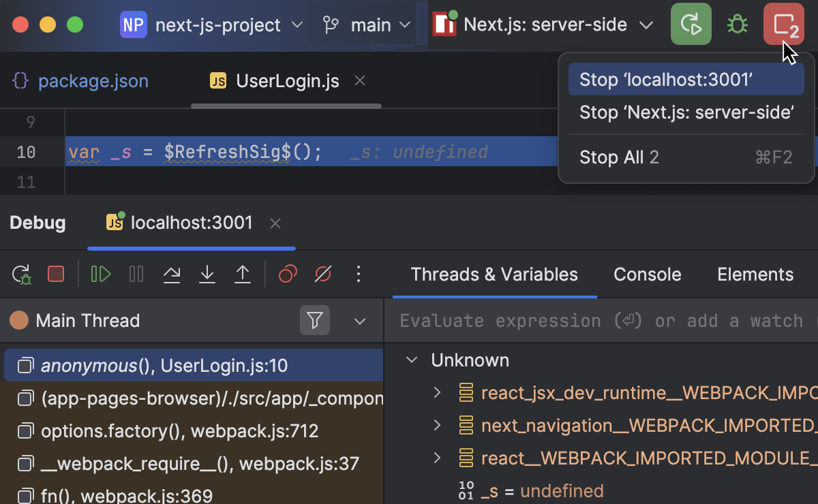Start debugging via the bug icon
Viewport: 818px width, 504px height.
coord(737,24)
